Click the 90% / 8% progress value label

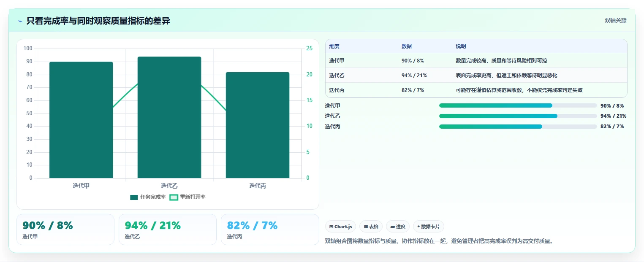(x=612, y=106)
